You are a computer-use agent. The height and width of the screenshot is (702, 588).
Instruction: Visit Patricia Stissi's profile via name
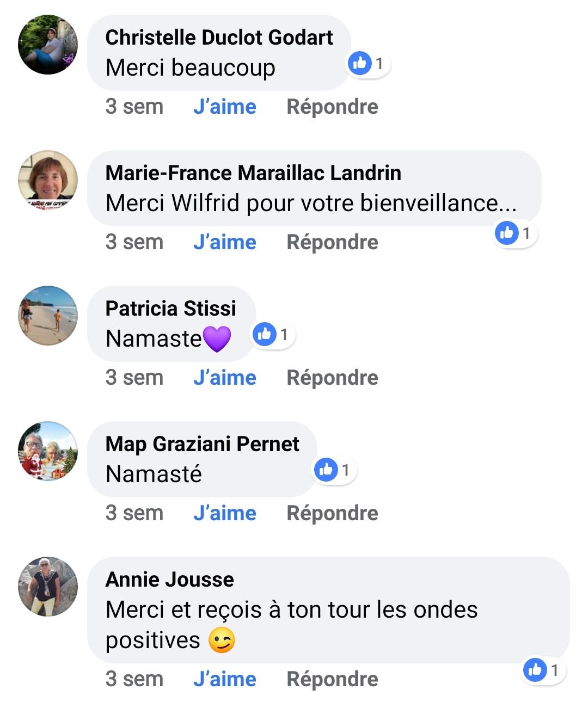click(x=170, y=309)
